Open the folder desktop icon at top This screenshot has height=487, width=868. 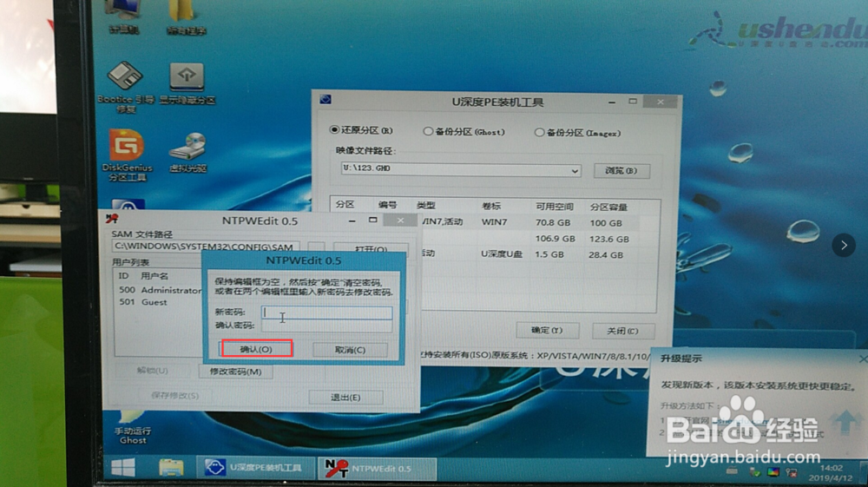[186, 16]
